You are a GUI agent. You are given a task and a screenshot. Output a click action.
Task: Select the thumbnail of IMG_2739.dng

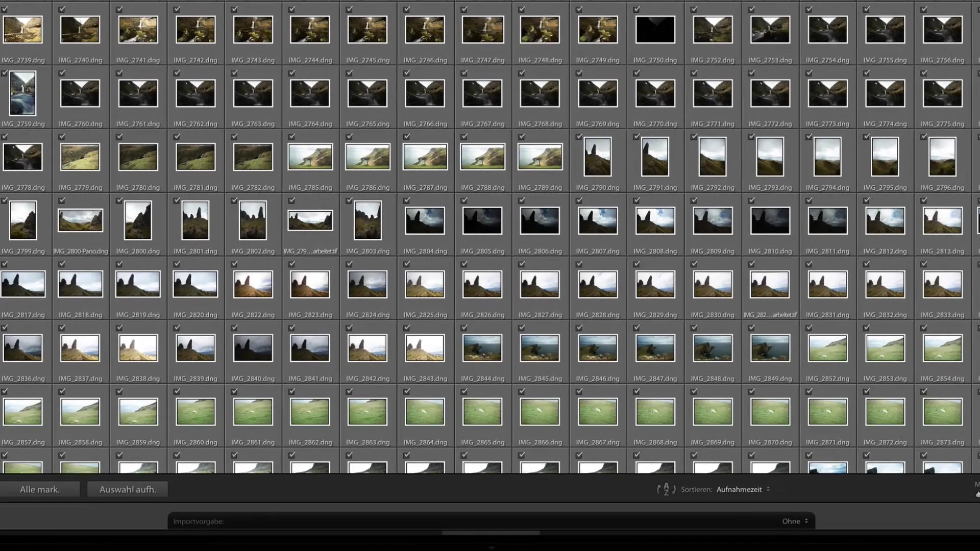click(x=22, y=30)
